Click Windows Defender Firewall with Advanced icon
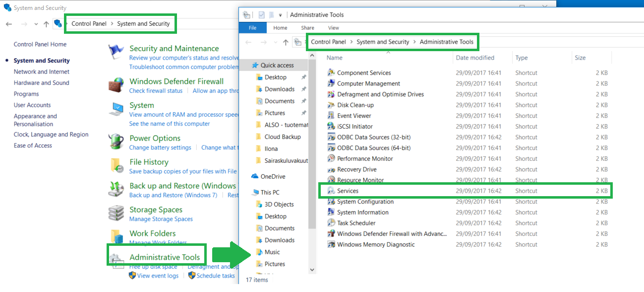The width and height of the screenshot is (644, 292). (331, 233)
